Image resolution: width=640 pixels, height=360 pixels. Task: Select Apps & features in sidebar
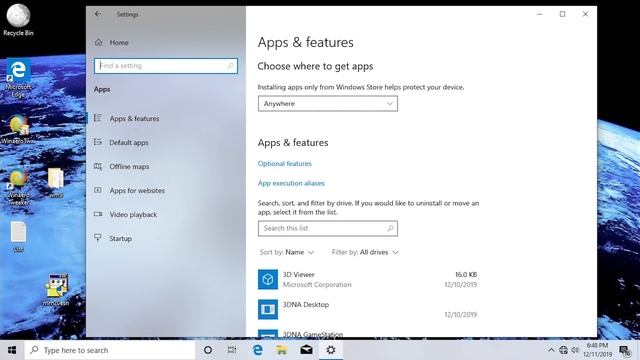pyautogui.click(x=134, y=118)
